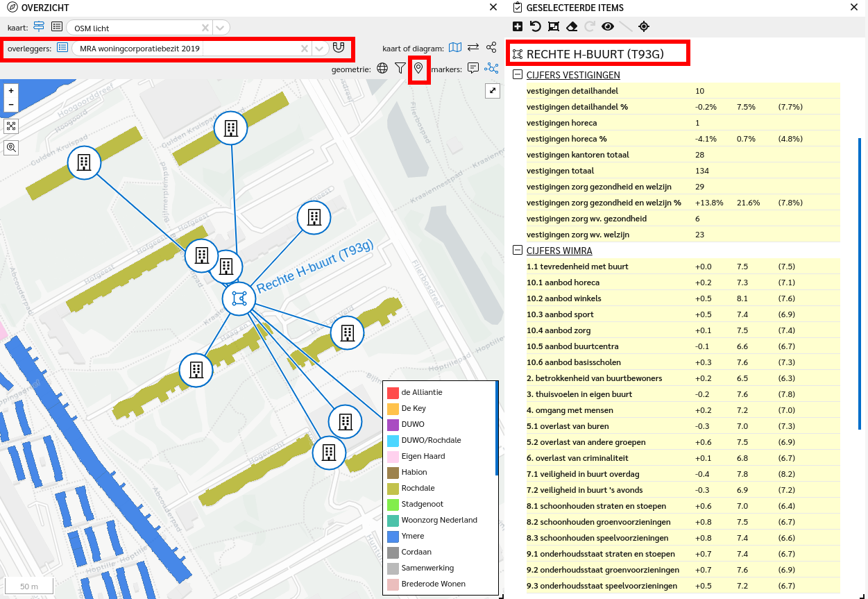Toggle the markers network connections icon

(x=491, y=68)
